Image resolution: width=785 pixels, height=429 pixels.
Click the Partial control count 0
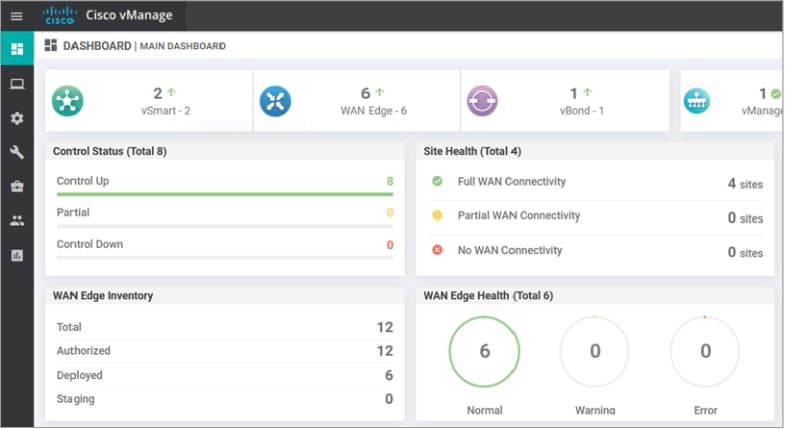[389, 213]
